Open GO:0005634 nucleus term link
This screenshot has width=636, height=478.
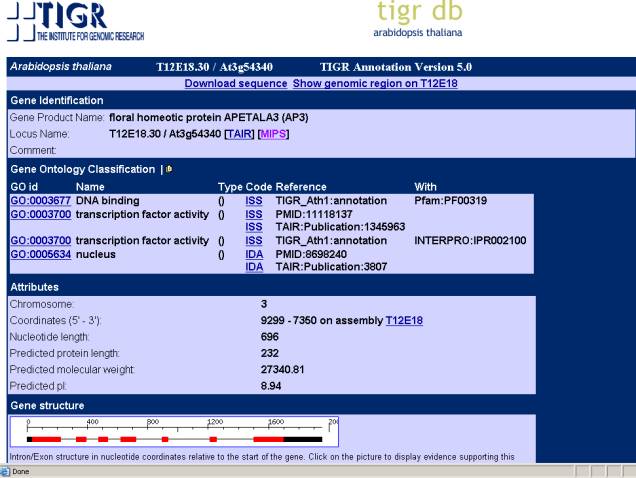click(40, 253)
